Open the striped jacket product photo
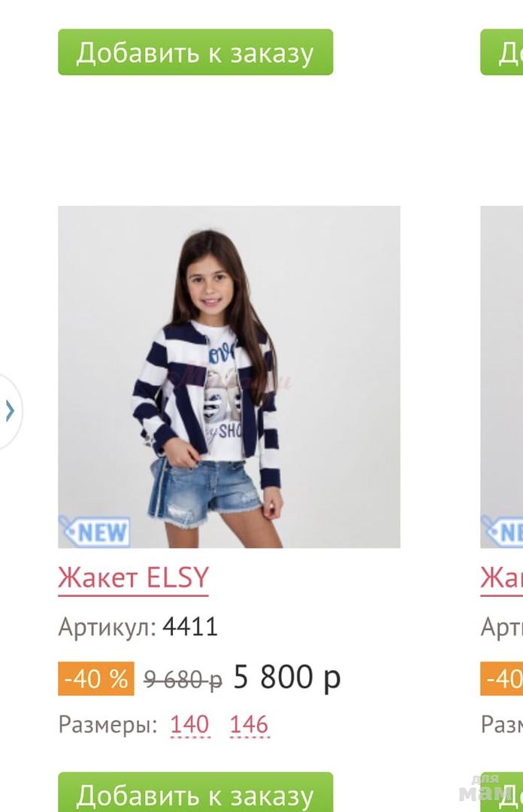The width and height of the screenshot is (523, 812). tap(229, 377)
